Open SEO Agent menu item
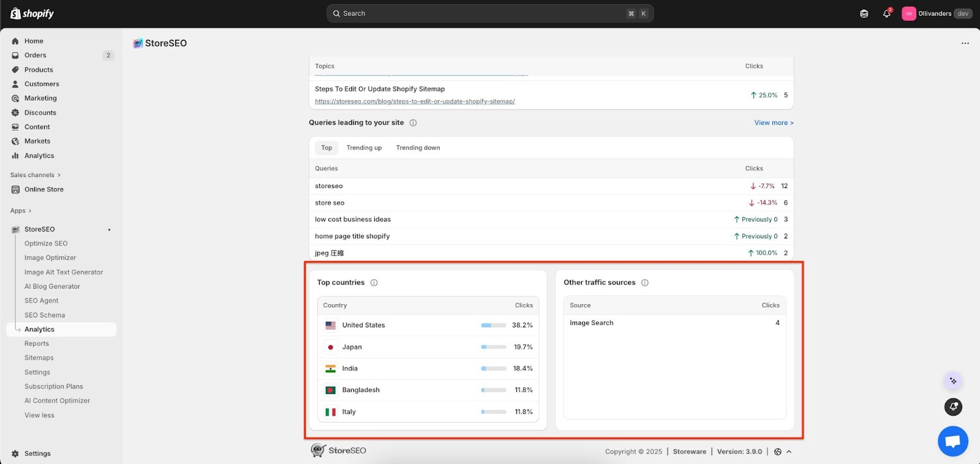 (x=42, y=301)
